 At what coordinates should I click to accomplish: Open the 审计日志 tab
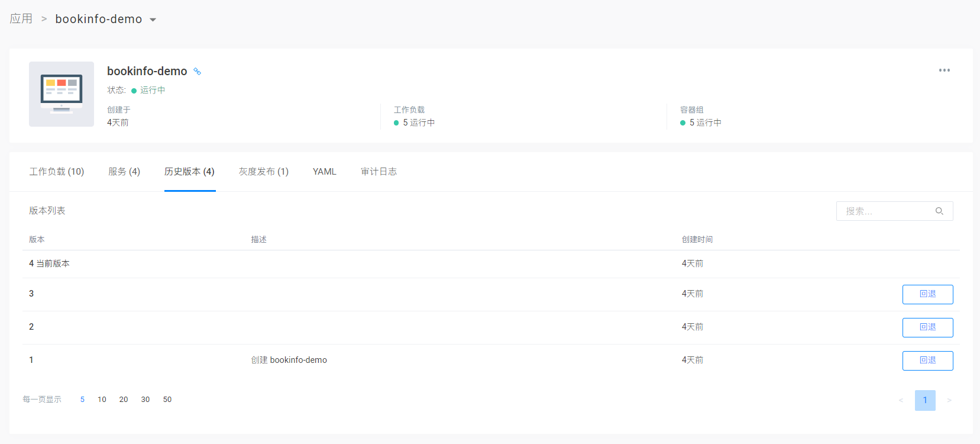click(379, 172)
